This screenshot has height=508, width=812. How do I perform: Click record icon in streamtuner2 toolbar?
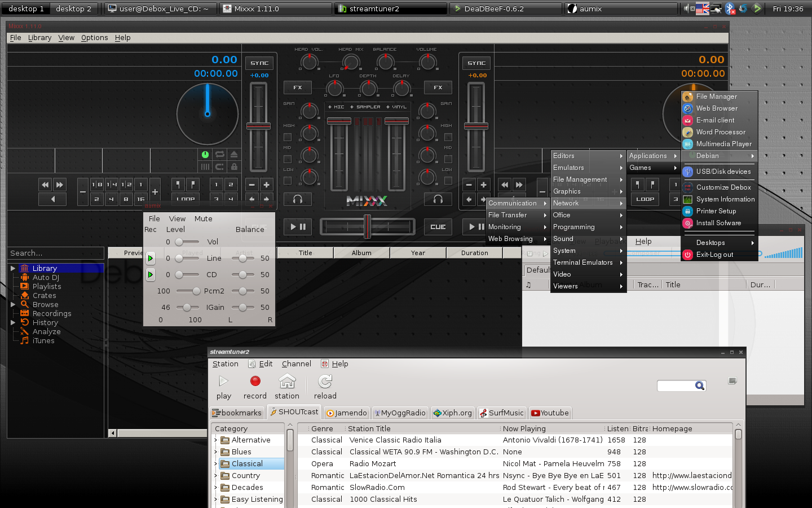click(x=255, y=382)
